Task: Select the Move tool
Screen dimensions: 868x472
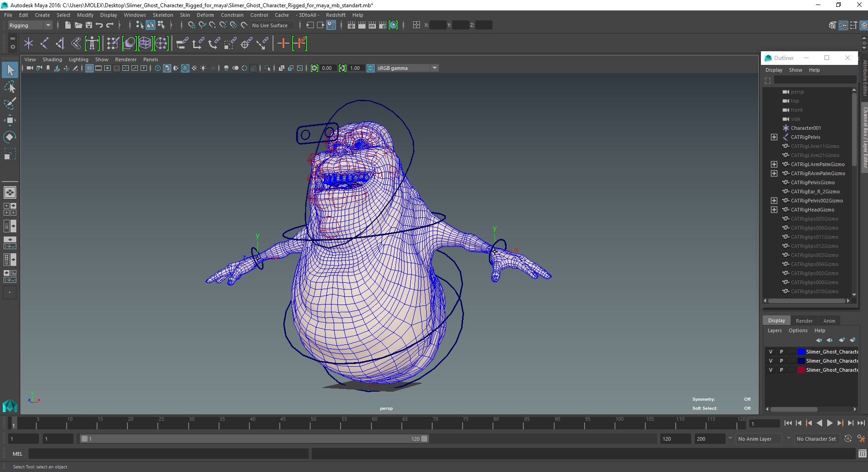Action: 10,120
